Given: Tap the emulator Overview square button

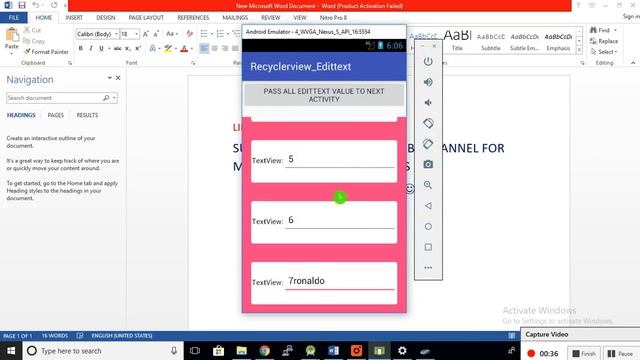Looking at the screenshot, I should [428, 247].
